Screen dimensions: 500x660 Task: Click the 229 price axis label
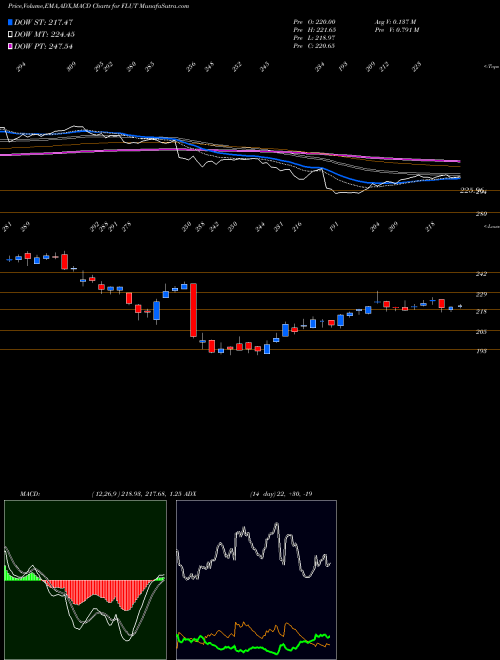481,294
